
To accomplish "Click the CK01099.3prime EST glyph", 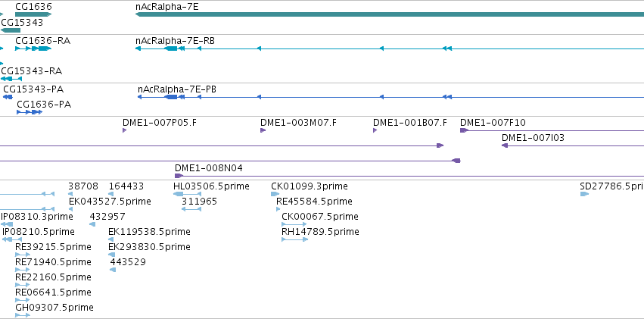I will (275, 194).
